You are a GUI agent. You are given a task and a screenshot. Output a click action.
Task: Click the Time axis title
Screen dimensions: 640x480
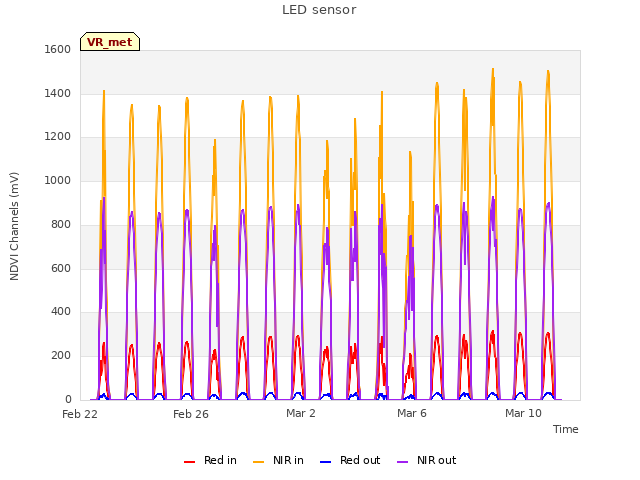tap(565, 429)
